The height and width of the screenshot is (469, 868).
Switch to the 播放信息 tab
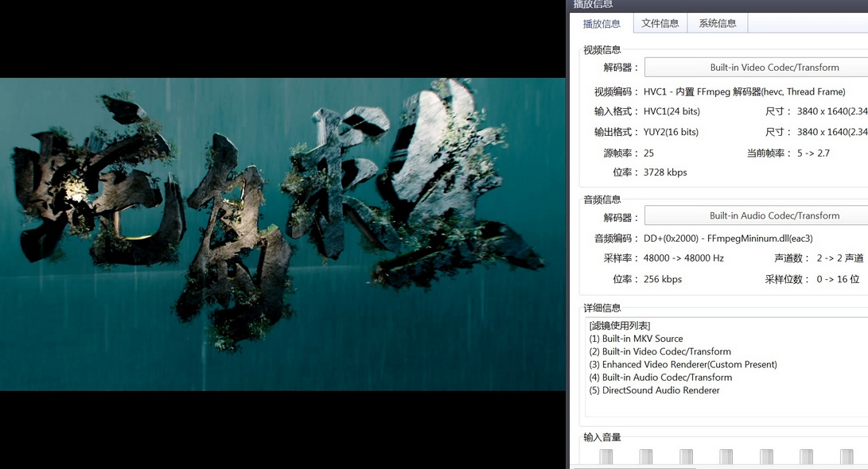pyautogui.click(x=601, y=24)
